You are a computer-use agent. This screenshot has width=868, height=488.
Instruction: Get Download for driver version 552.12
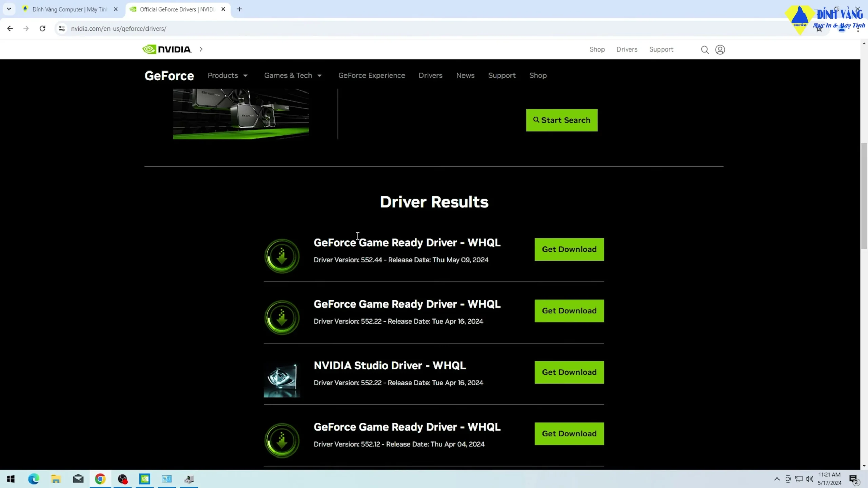point(569,434)
